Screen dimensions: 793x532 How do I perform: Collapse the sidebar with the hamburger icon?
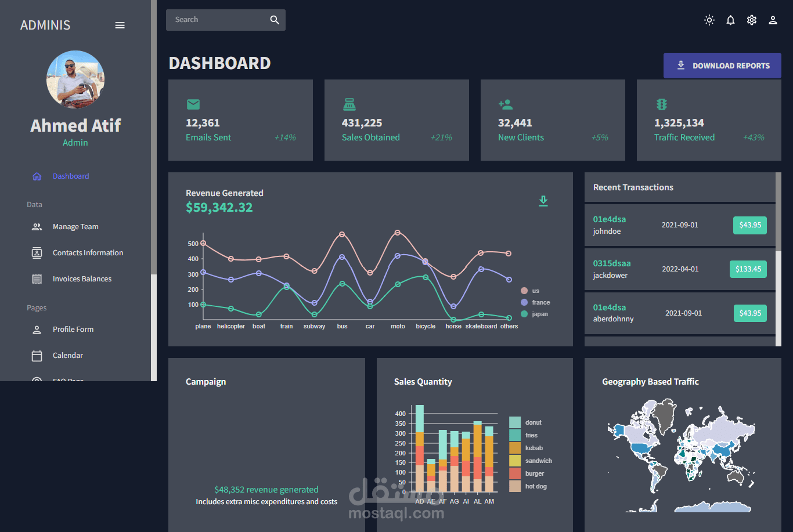click(120, 26)
